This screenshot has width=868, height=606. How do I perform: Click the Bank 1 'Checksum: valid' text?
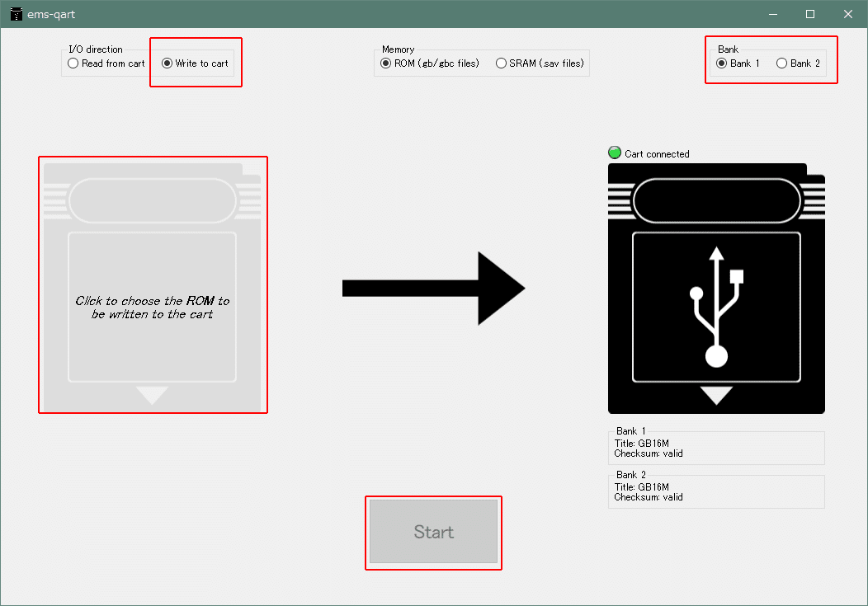click(x=649, y=453)
